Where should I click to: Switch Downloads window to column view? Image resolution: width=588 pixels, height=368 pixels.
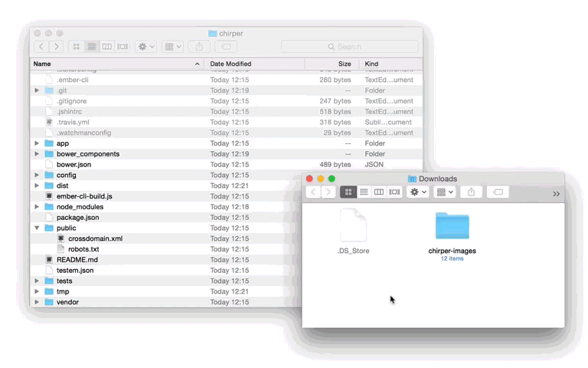click(x=379, y=192)
